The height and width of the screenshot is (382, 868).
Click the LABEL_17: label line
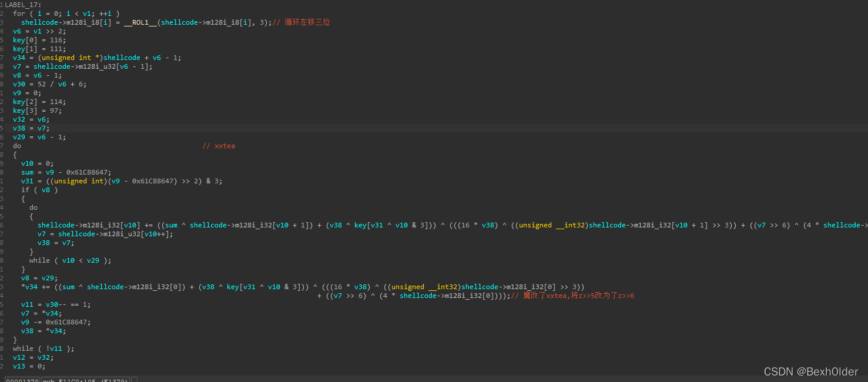[x=24, y=5]
